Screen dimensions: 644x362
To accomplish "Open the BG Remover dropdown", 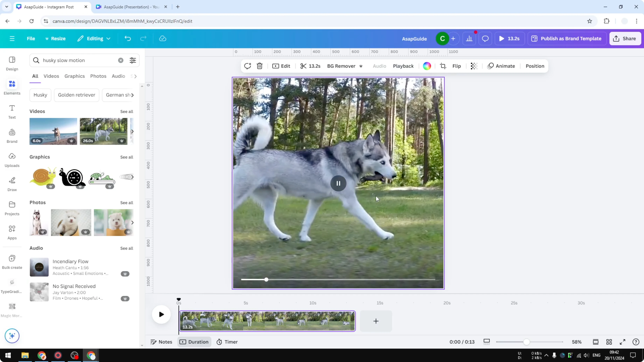I will pyautogui.click(x=361, y=66).
